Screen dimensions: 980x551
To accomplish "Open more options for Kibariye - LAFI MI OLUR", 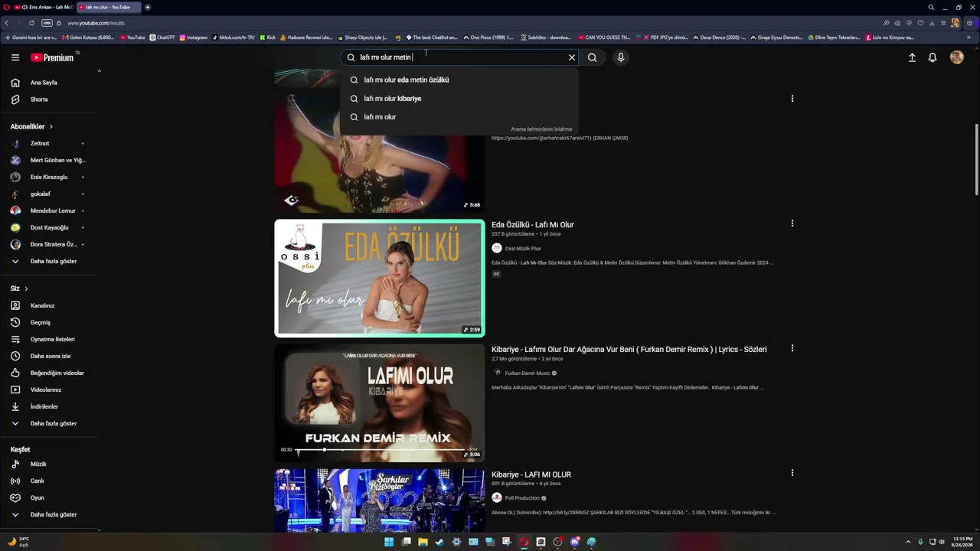I will point(792,473).
